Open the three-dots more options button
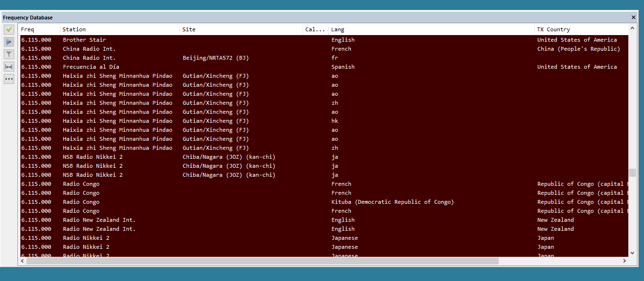This screenshot has width=644, height=281. pos(9,79)
